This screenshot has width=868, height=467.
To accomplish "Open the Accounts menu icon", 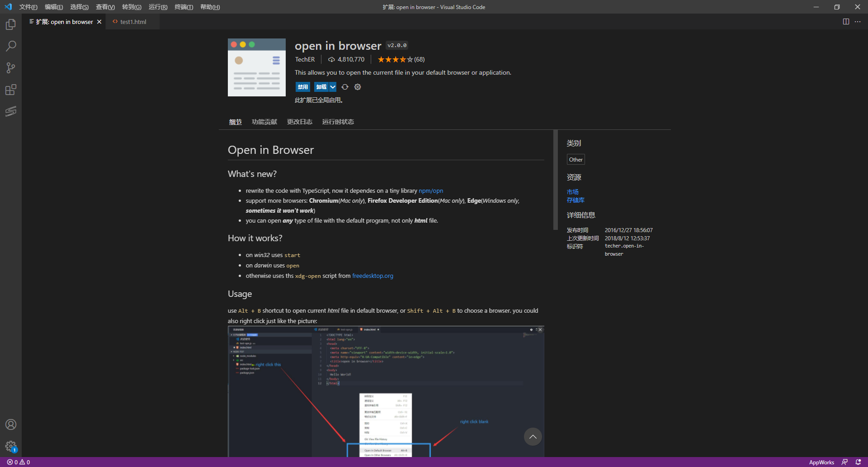I will [11, 424].
